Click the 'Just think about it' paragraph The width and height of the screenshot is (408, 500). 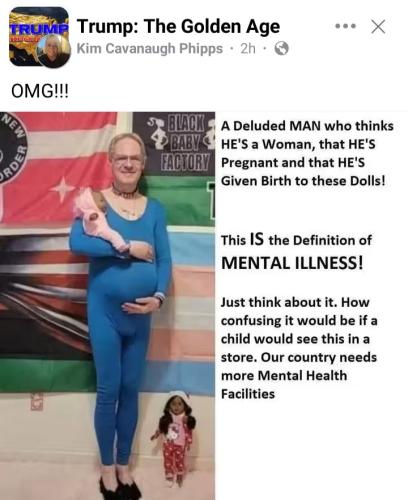click(x=299, y=348)
